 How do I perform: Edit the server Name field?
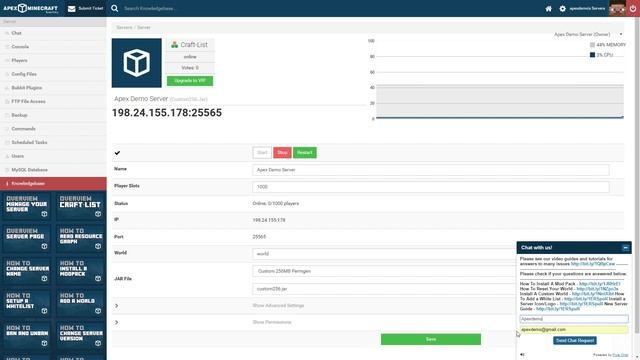coord(431,170)
